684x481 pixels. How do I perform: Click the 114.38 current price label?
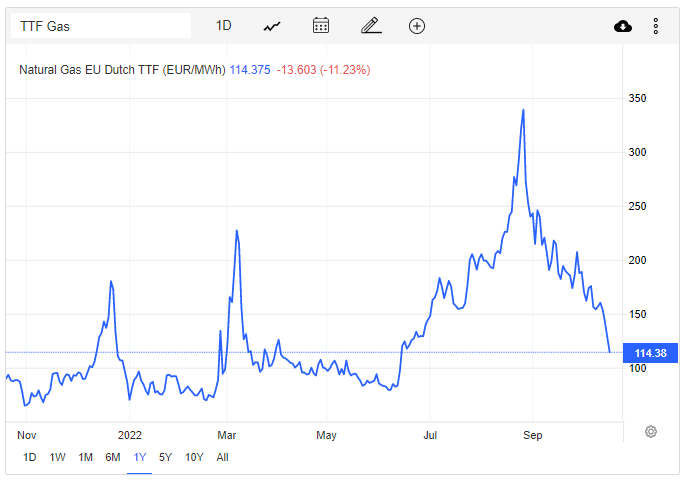(650, 353)
